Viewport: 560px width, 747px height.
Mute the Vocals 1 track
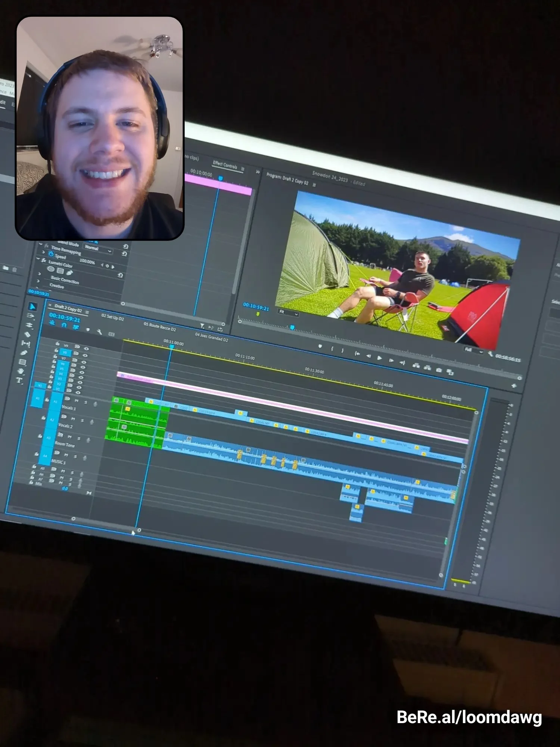[77, 400]
